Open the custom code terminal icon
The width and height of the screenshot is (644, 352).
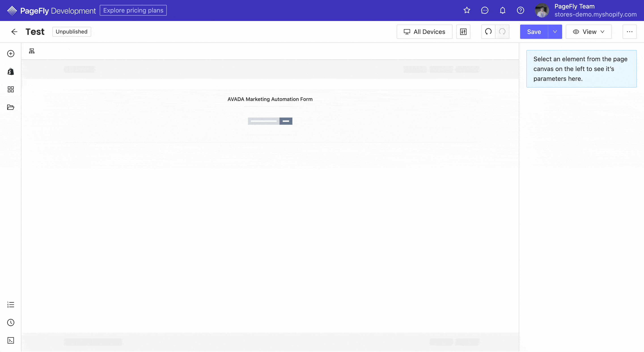pyautogui.click(x=11, y=341)
